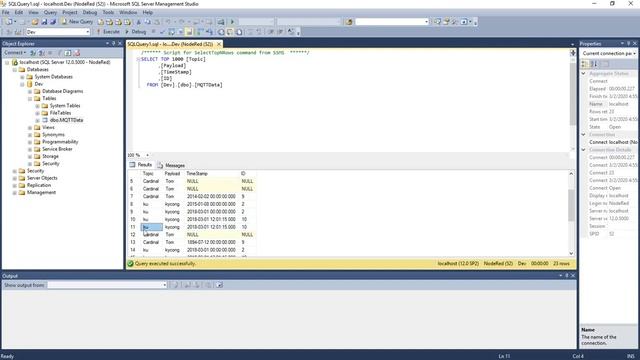The image size is (640, 360).
Task: Click the Parse query checkmark icon
Action: (x=162, y=31)
